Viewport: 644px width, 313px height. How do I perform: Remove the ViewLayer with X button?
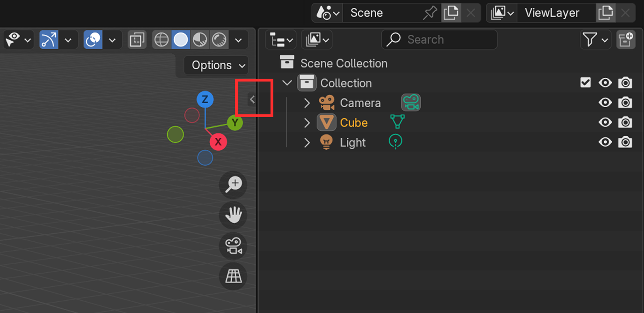coord(625,13)
